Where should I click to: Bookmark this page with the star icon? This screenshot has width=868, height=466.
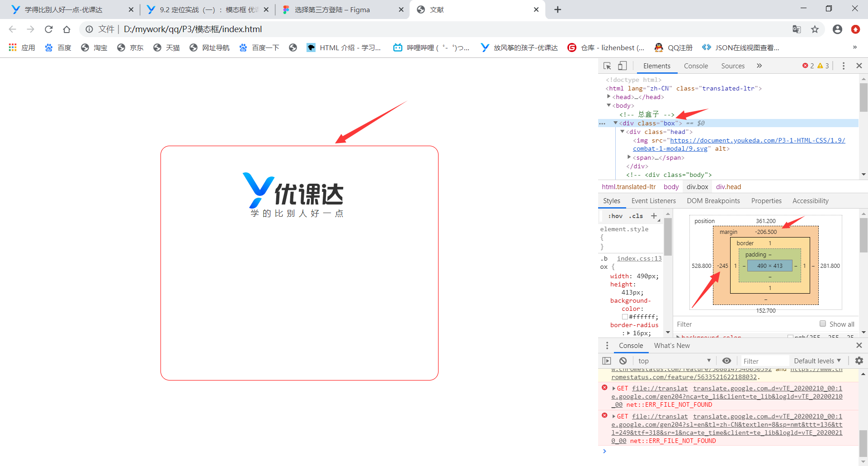[x=815, y=29]
